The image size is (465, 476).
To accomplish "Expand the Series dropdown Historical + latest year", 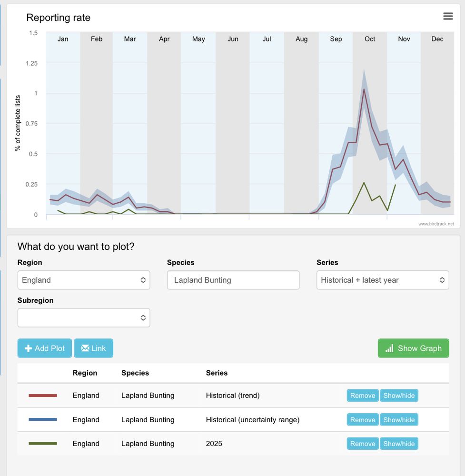I will (x=383, y=280).
